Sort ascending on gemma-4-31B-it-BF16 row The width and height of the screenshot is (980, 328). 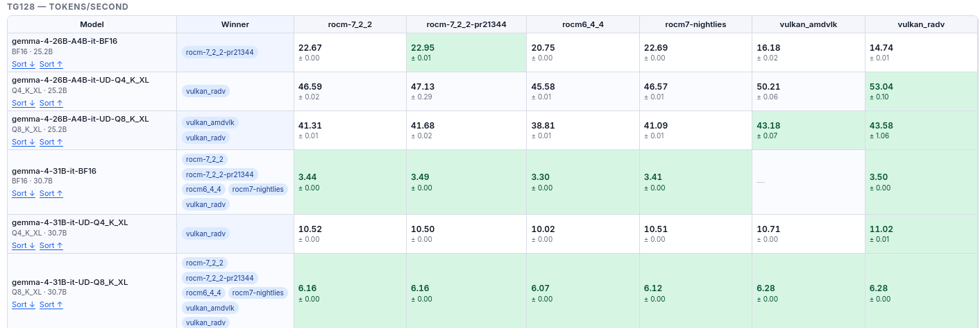point(51,194)
